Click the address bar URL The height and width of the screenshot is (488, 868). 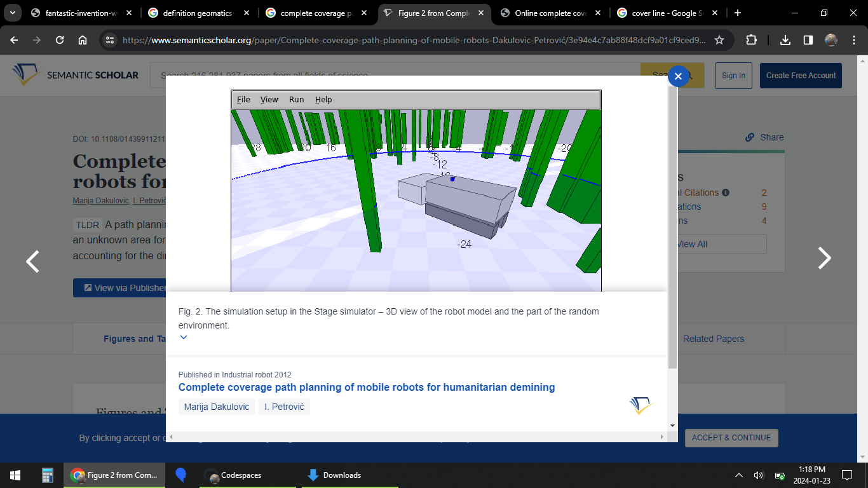pyautogui.click(x=414, y=40)
